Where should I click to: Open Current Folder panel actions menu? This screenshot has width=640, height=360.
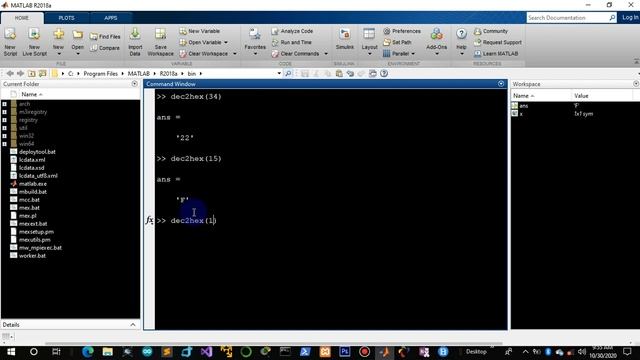tap(135, 84)
